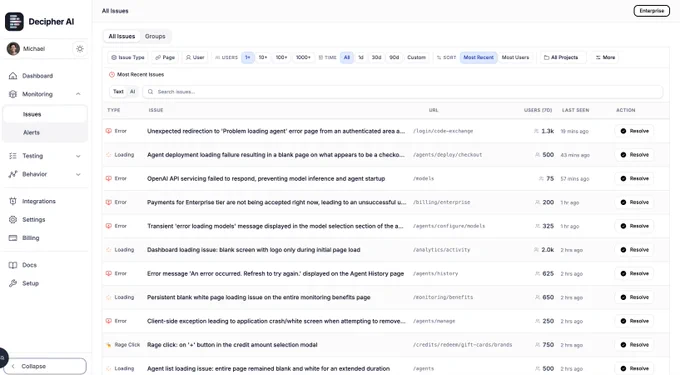Click the Behavior graph icon
This screenshot has height=375, width=680.
tap(13, 174)
